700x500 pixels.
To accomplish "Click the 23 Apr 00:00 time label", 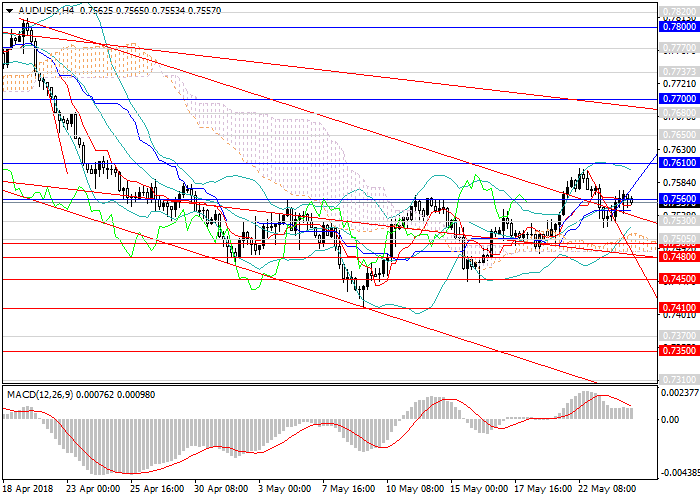I will [92, 490].
